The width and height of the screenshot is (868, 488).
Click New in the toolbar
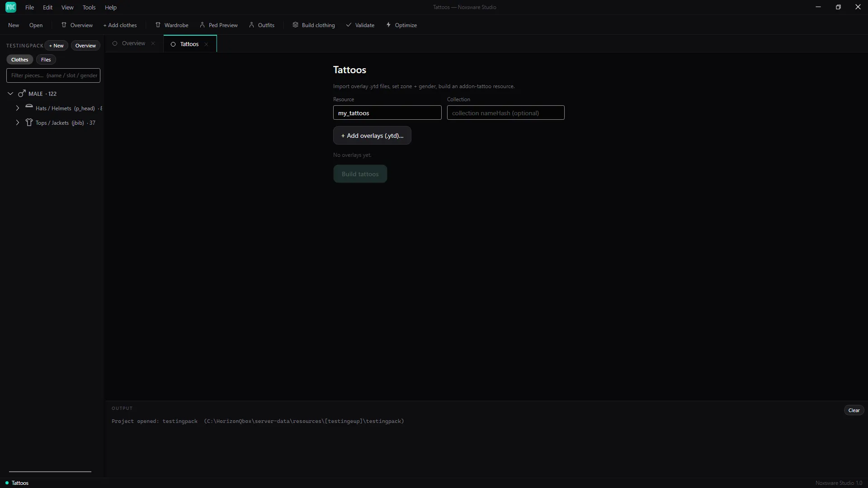[14, 25]
